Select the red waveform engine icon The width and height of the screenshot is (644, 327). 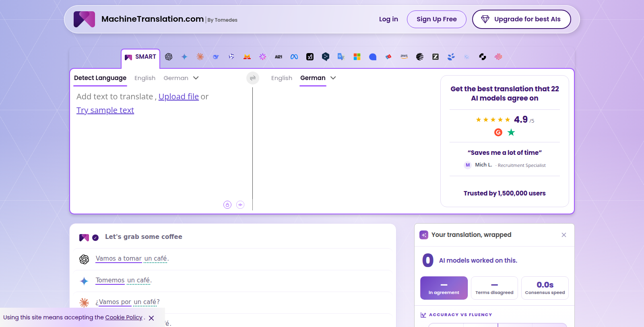pos(498,57)
